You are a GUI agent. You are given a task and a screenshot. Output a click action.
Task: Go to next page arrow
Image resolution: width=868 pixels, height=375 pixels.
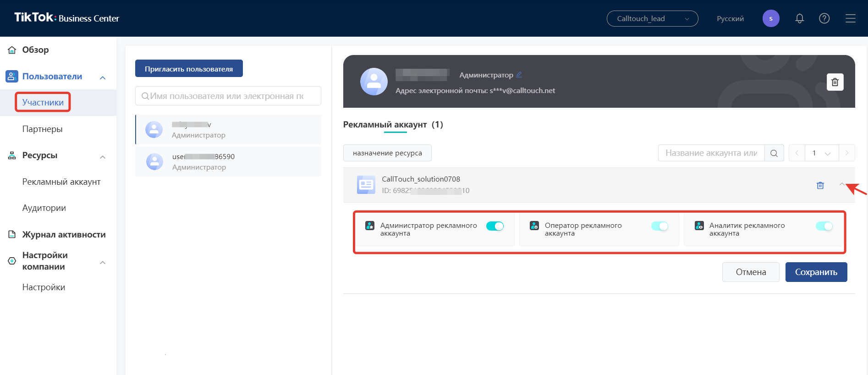coord(847,153)
